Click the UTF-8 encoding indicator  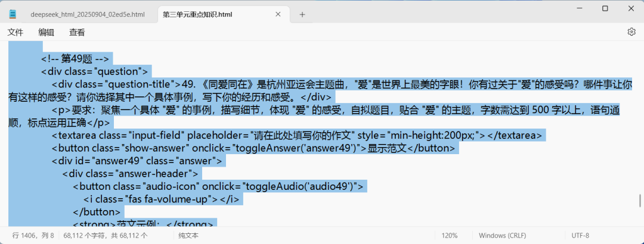point(581,236)
